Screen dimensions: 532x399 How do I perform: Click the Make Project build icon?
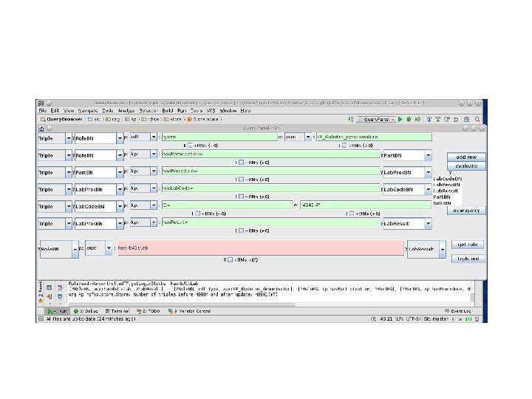tap(350, 119)
